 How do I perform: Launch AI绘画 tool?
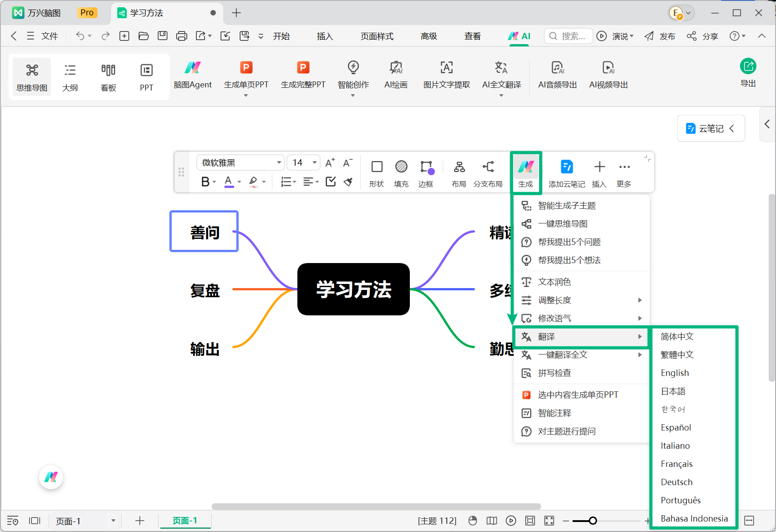(x=396, y=76)
